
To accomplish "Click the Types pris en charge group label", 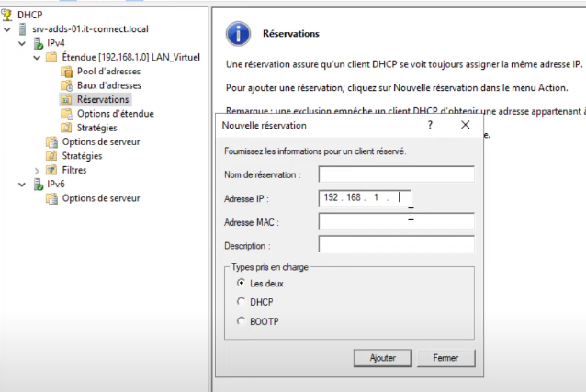I will pyautogui.click(x=270, y=267).
